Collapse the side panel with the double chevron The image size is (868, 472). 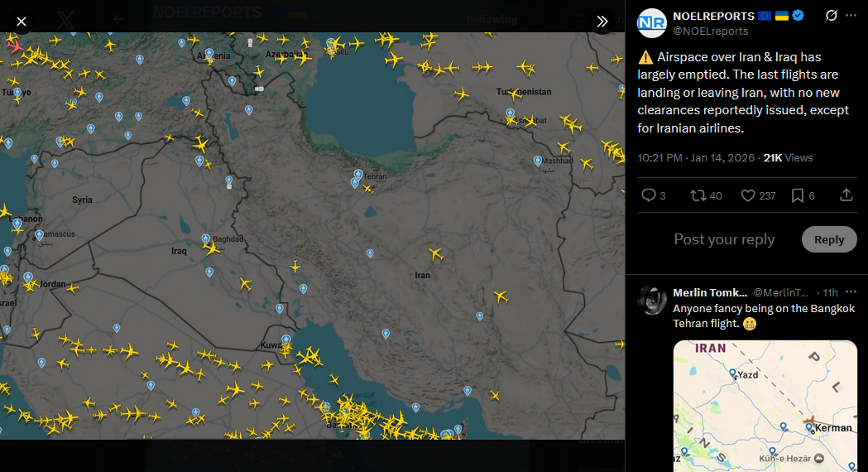tap(602, 22)
